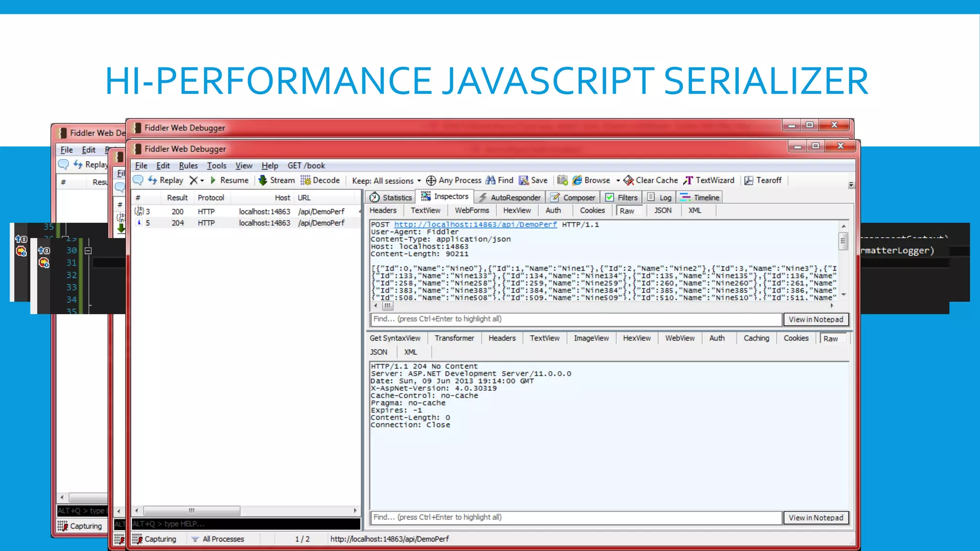Select response ImageView tab
Image resolution: width=980 pixels, height=551 pixels.
pyautogui.click(x=591, y=338)
